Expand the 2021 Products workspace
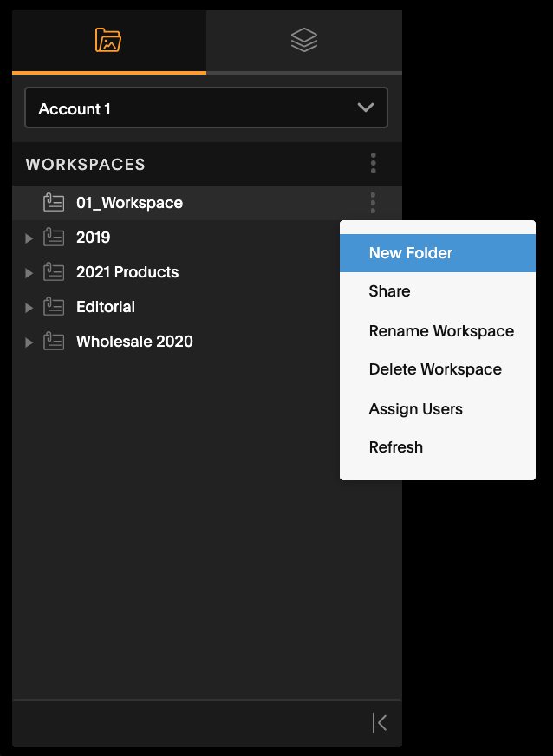 [29, 273]
